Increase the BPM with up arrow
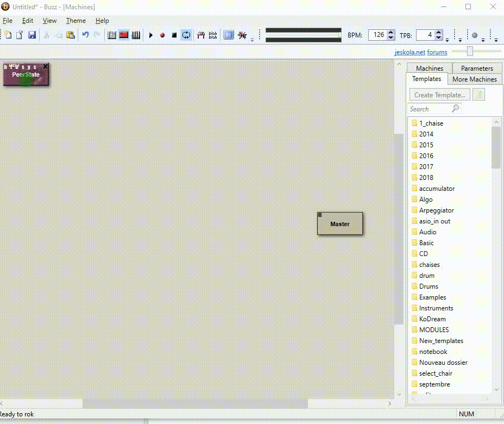The width and height of the screenshot is (504, 424). 391,33
